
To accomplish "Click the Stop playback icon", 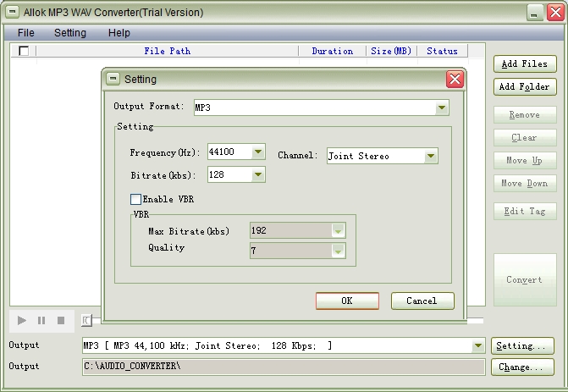I will click(x=61, y=321).
